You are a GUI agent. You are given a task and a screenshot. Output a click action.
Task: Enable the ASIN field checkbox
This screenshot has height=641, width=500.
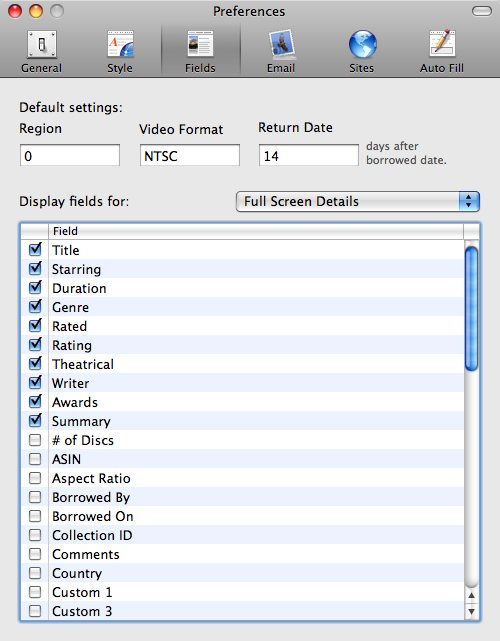pyautogui.click(x=35, y=459)
